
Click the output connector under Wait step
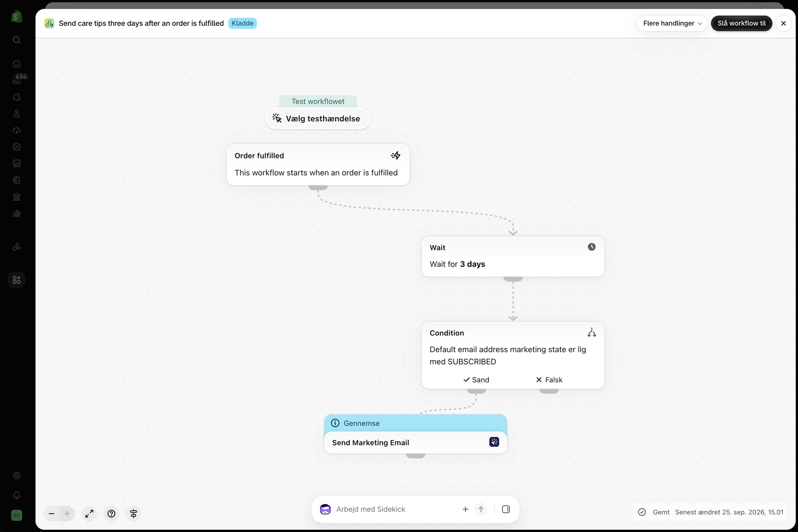click(x=513, y=279)
